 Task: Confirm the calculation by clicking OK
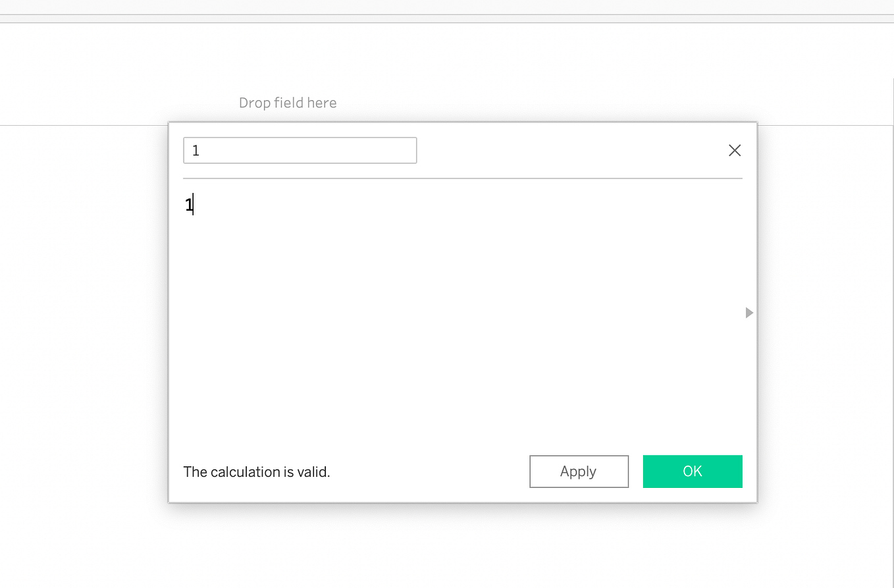click(x=692, y=471)
